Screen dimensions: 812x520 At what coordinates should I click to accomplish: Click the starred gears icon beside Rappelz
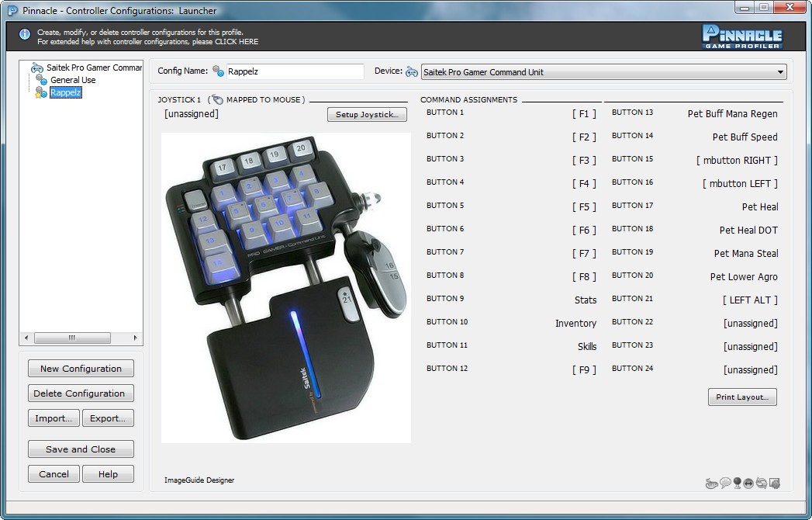[41, 92]
